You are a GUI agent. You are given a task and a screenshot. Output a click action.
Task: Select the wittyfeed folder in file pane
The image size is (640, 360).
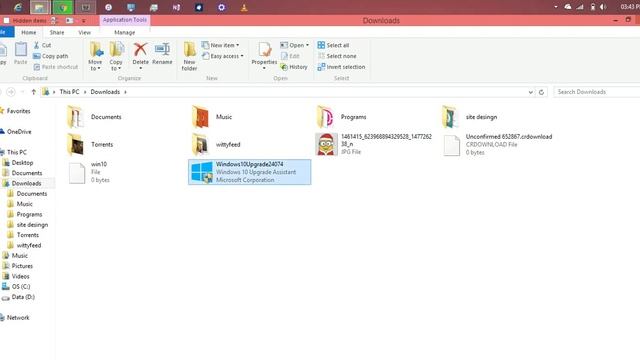216,144
